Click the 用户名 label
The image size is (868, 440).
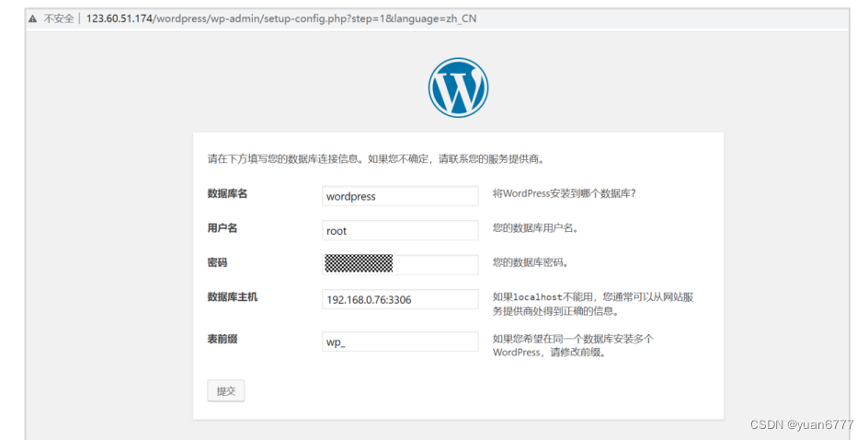point(223,227)
